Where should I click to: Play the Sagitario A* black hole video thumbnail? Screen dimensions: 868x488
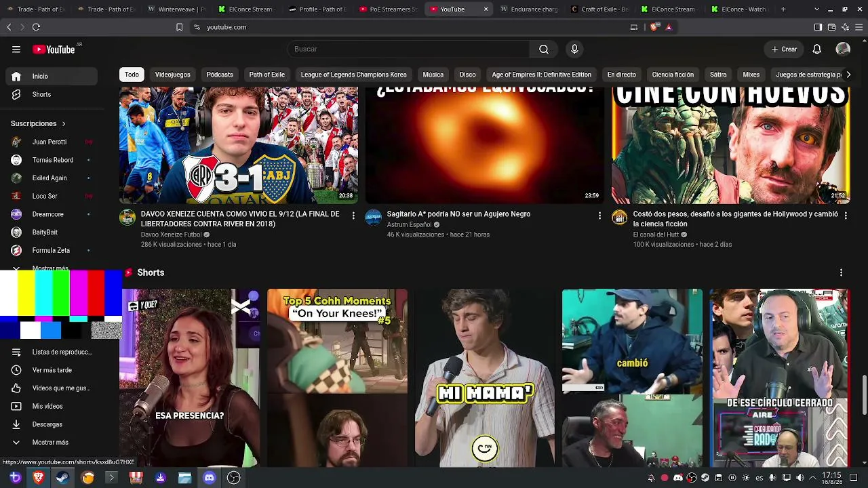pos(484,145)
